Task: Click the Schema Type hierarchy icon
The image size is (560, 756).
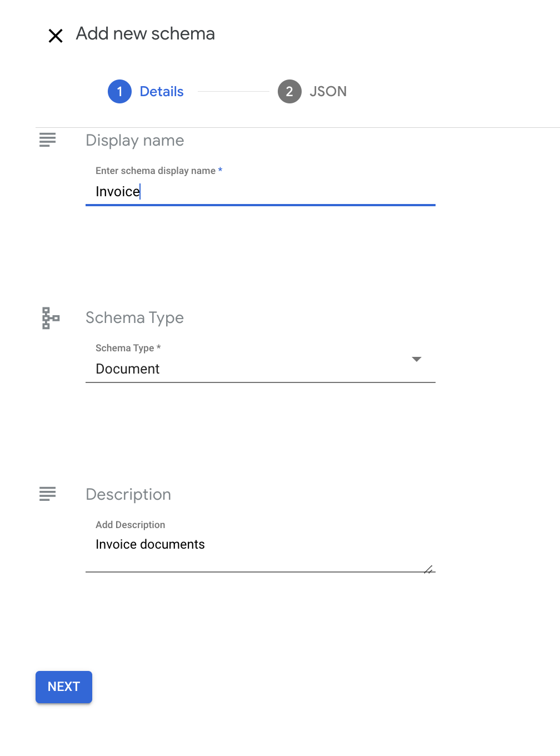Action: click(x=51, y=318)
